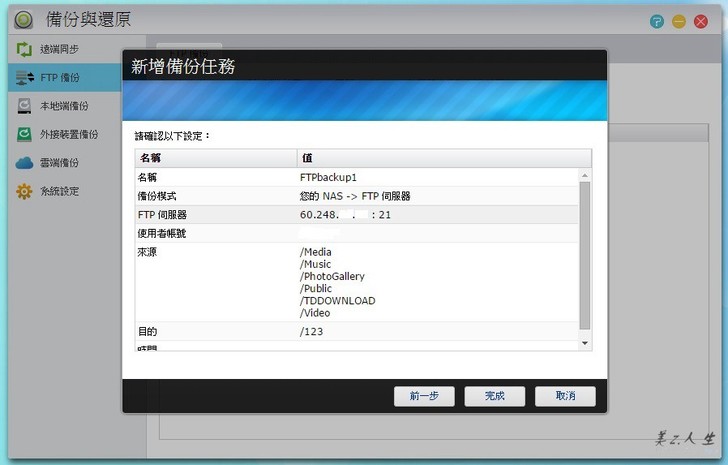This screenshot has width=728, height=465.
Task: Open the help question mark button
Action: (656, 21)
